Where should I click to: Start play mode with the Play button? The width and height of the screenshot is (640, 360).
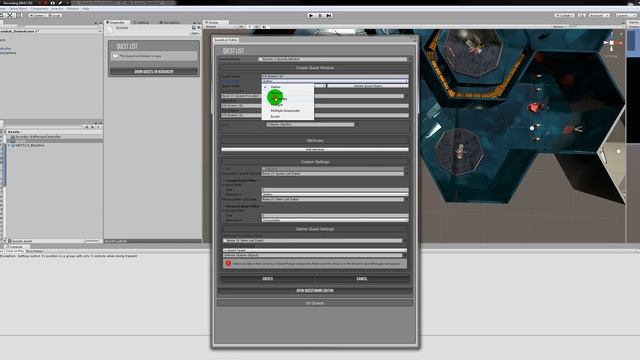[311, 16]
